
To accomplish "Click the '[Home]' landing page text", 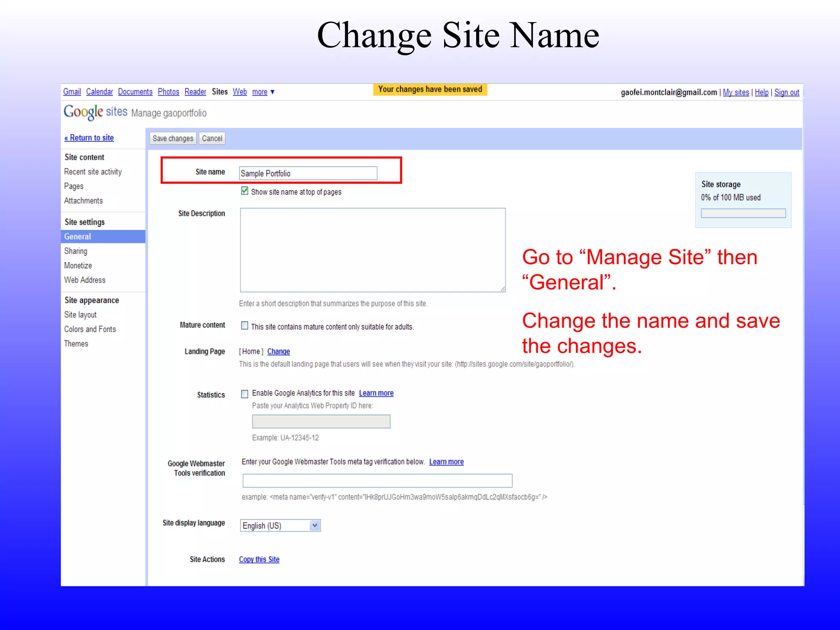I will [x=251, y=352].
